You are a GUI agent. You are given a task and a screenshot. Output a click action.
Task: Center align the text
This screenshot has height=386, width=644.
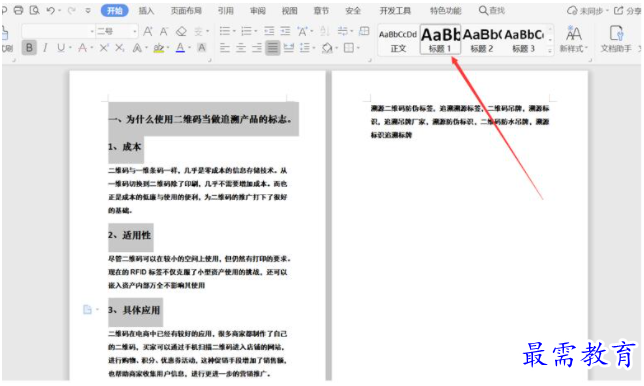241,48
